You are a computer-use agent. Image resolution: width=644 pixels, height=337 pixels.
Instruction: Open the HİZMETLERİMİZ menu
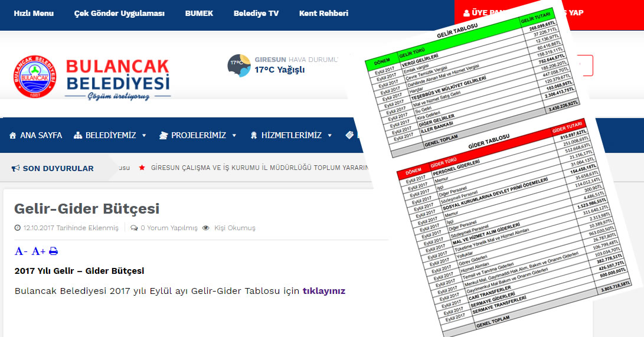point(291,136)
